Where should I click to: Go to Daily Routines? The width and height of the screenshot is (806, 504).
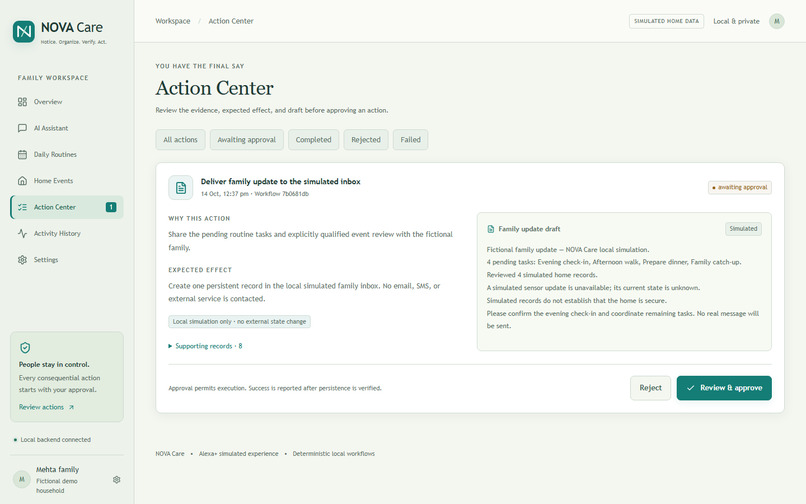coord(67,154)
